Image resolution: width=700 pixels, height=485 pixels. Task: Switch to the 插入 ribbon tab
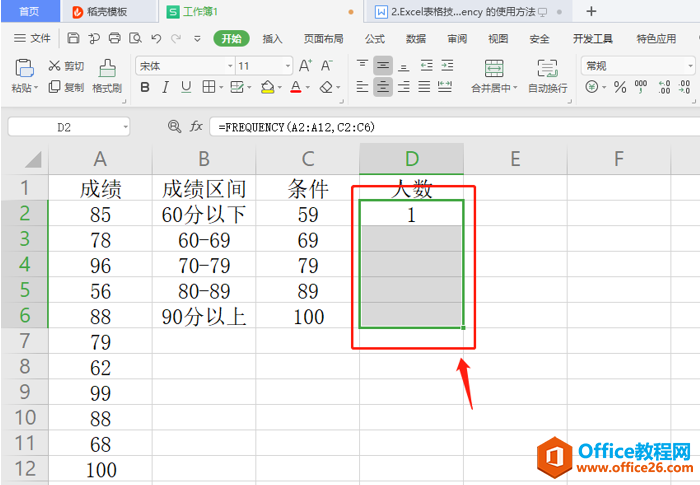pyautogui.click(x=272, y=39)
